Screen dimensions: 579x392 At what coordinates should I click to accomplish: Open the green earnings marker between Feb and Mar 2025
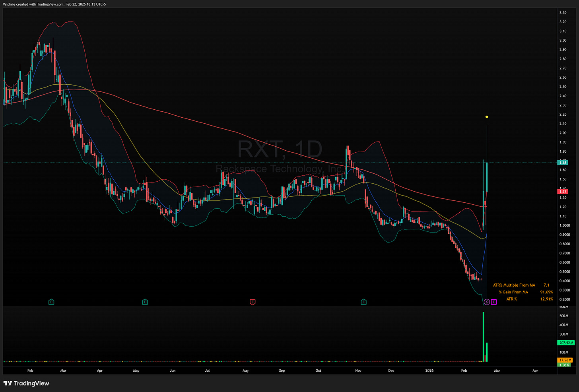51,302
